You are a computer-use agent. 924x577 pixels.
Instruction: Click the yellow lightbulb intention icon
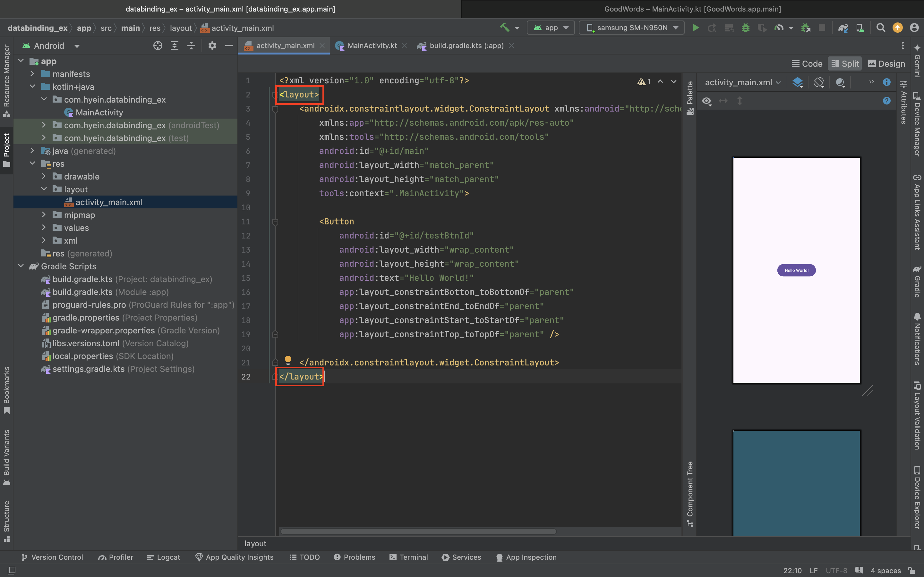click(x=288, y=360)
